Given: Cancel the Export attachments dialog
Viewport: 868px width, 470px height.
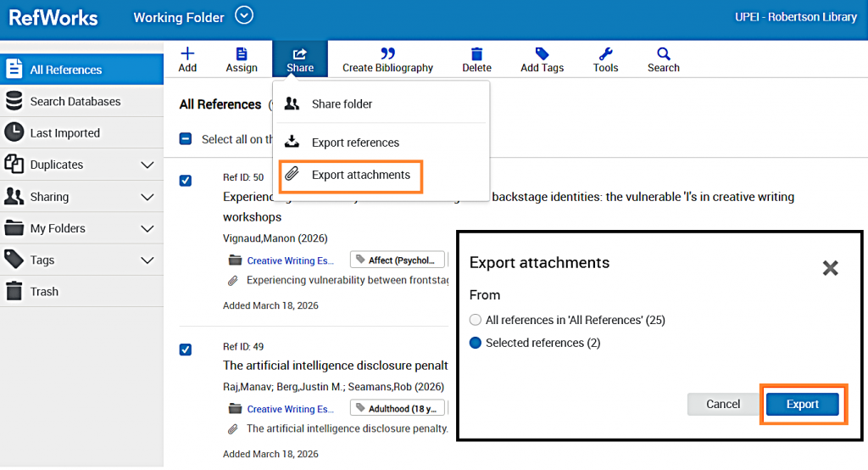Looking at the screenshot, I should pos(723,405).
